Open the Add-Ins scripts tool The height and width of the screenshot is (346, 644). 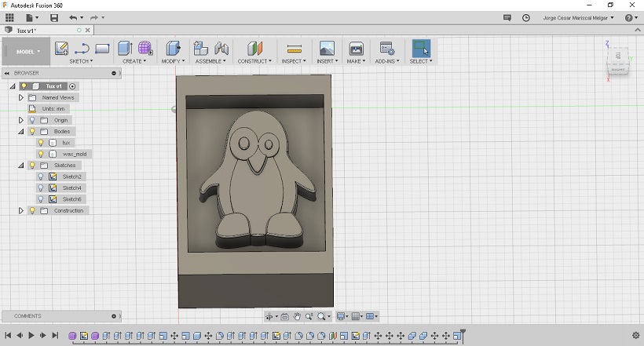387,49
